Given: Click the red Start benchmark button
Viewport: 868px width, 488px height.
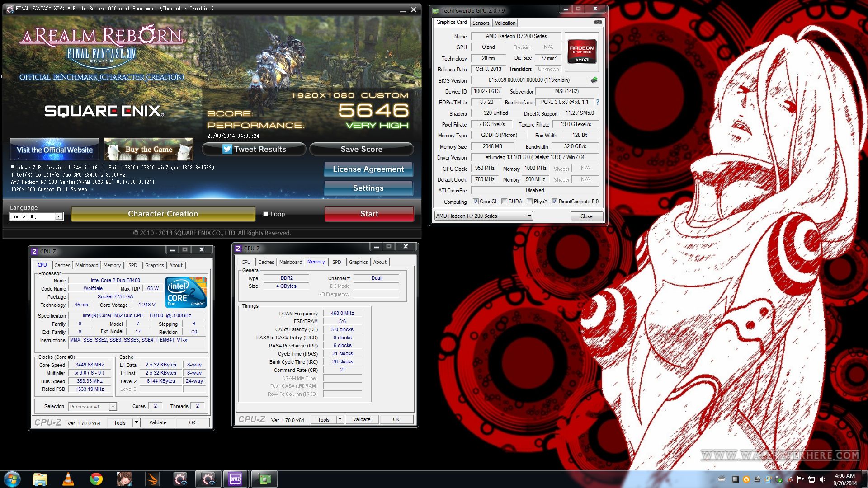Looking at the screenshot, I should click(x=369, y=214).
